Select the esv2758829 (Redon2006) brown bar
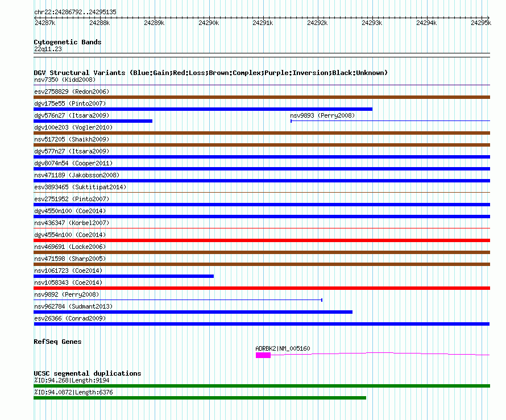The image size is (506, 420). click(x=262, y=97)
